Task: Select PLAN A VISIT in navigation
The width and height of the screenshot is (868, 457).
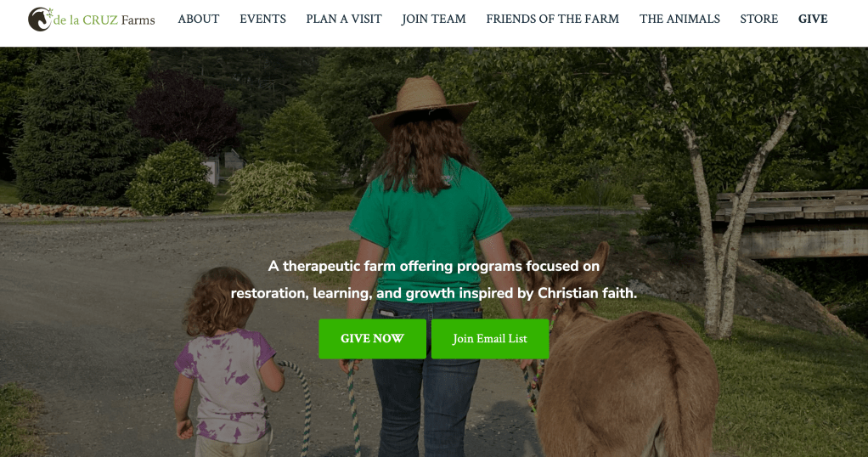Action: (x=344, y=19)
